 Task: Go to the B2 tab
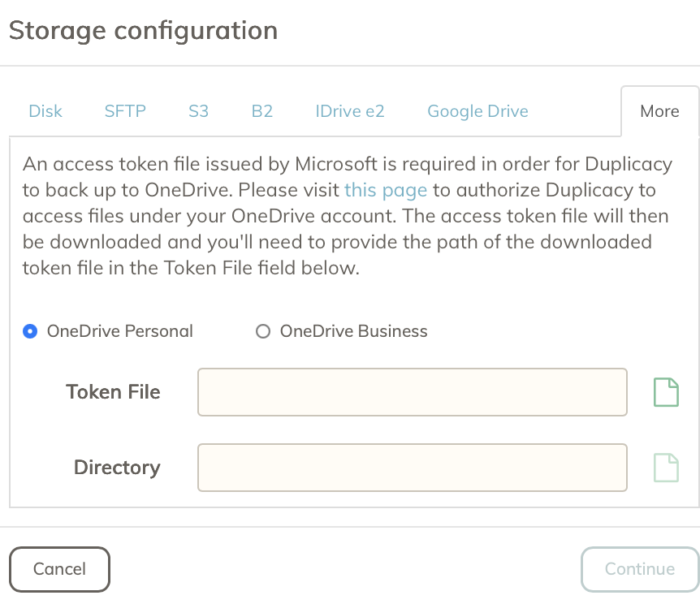click(261, 111)
